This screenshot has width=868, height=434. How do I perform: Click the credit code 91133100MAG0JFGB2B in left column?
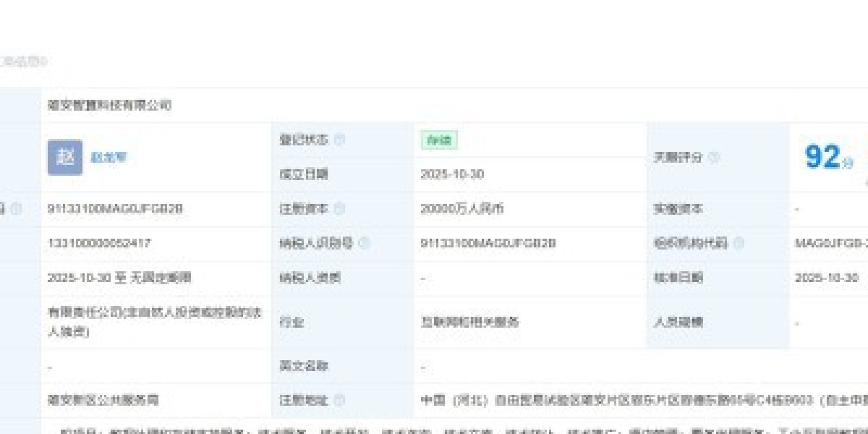coord(115,209)
